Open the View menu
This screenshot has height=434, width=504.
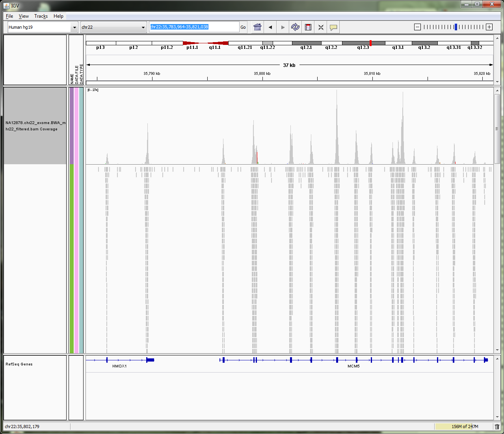tap(24, 16)
